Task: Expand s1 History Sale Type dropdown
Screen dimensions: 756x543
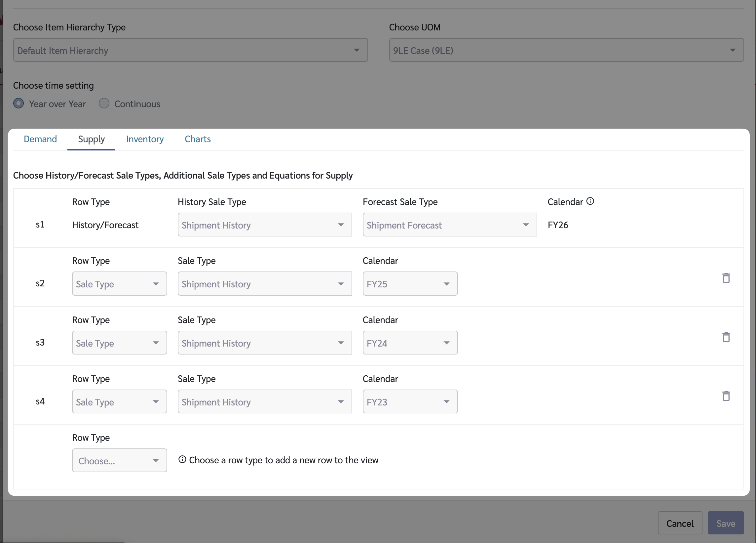Action: click(265, 225)
